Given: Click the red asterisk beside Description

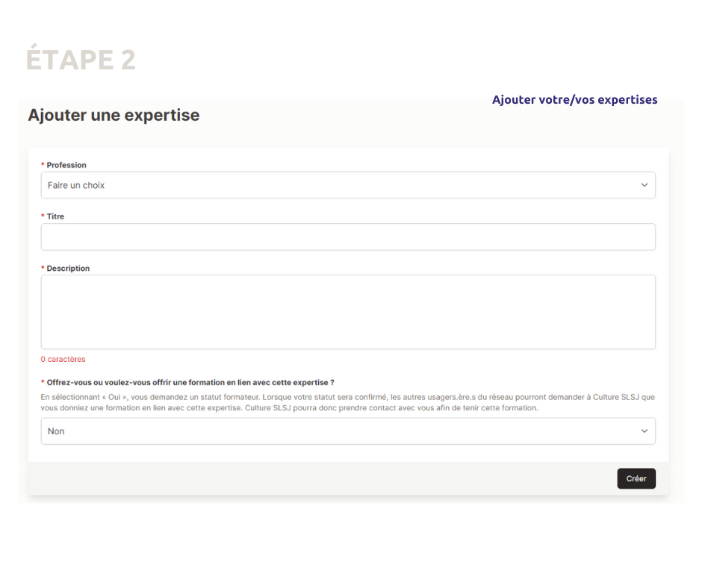Looking at the screenshot, I should point(43,269).
